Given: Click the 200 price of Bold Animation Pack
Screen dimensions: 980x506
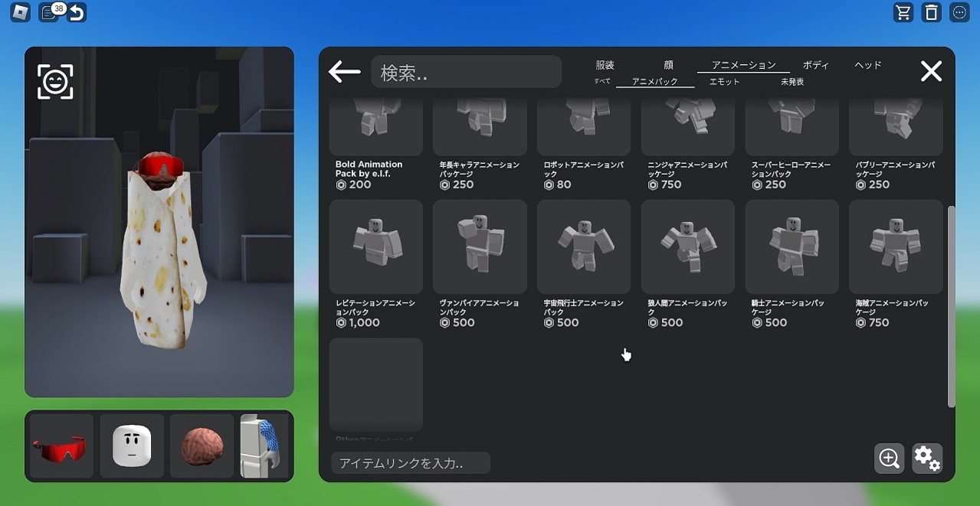Looking at the screenshot, I should [353, 184].
